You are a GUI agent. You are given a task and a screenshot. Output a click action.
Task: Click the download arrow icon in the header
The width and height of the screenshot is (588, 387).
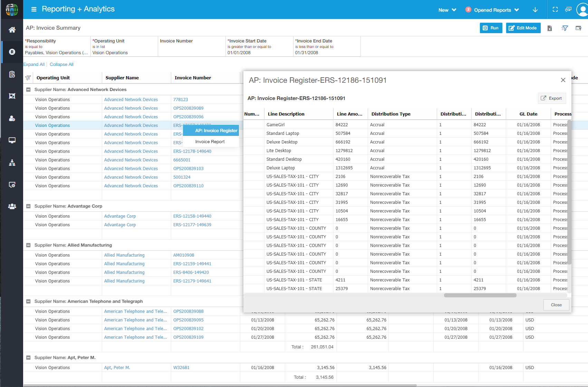click(535, 10)
